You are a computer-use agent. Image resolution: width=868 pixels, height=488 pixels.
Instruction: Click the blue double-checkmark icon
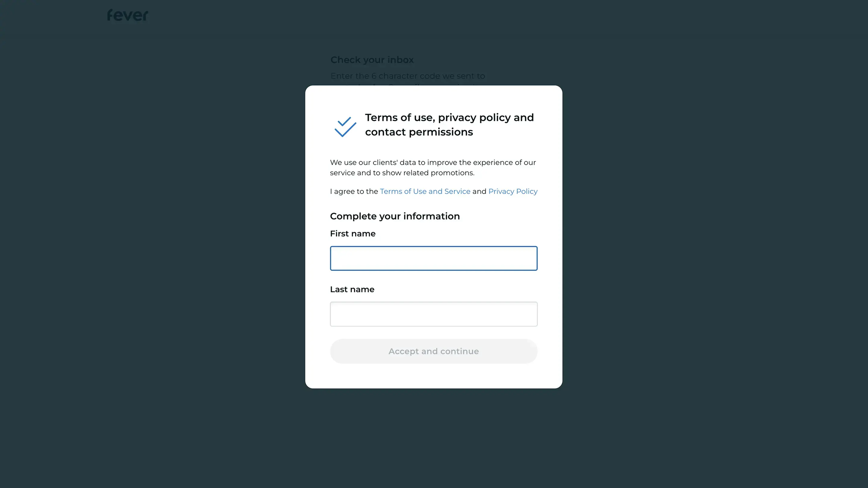tap(345, 127)
